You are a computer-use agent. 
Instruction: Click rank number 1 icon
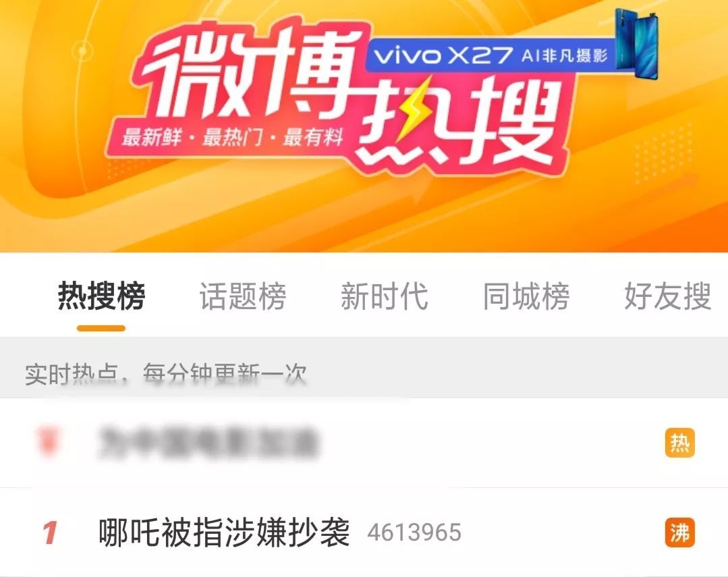click(50, 533)
